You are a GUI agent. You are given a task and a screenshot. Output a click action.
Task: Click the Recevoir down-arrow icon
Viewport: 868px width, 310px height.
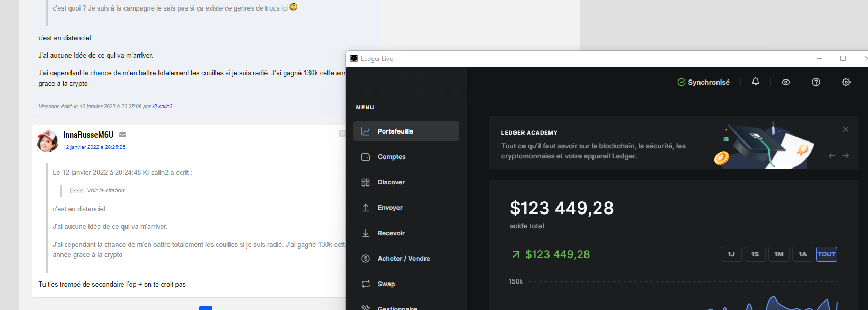[366, 233]
